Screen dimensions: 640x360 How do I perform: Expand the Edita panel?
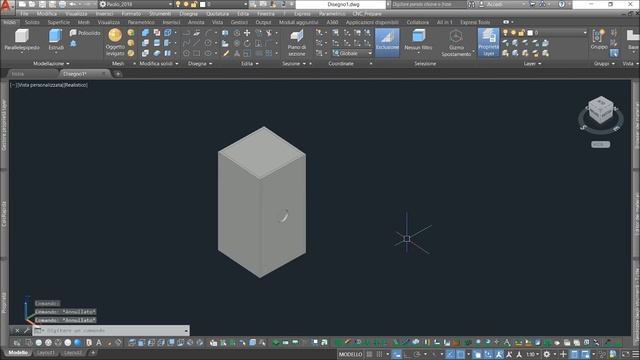coord(250,64)
